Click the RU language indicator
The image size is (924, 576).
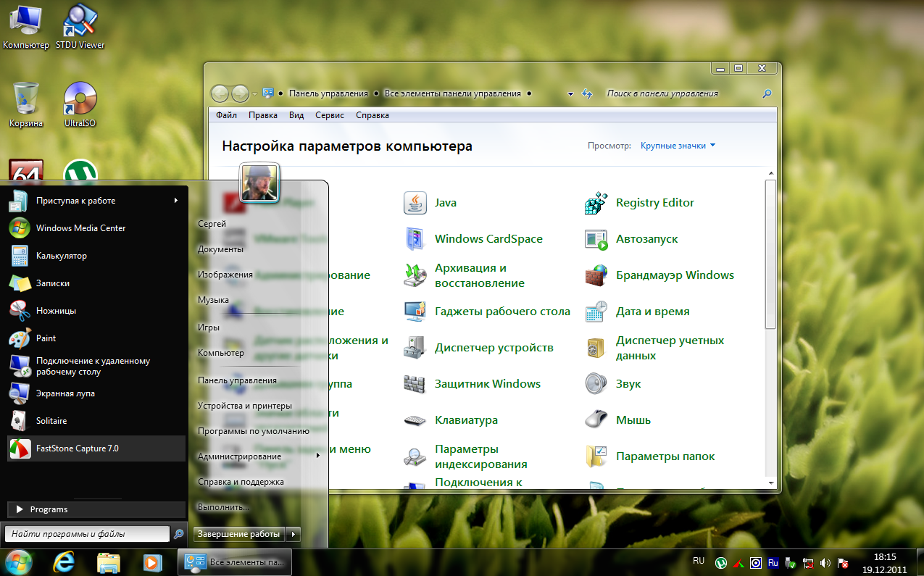[x=699, y=561]
